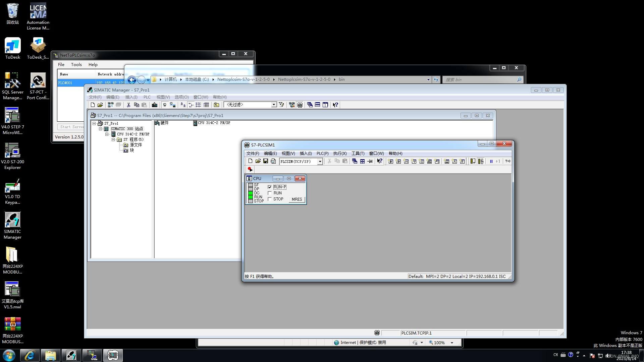This screenshot has height=362, width=644.
Task: Click T=0 reset timers icon in PLCSIM
Action: point(508,161)
